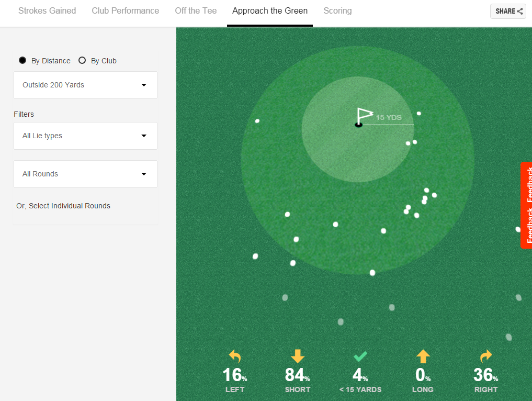532x401 pixels.
Task: Click the 15 YDS inner circle label
Action: pos(389,117)
